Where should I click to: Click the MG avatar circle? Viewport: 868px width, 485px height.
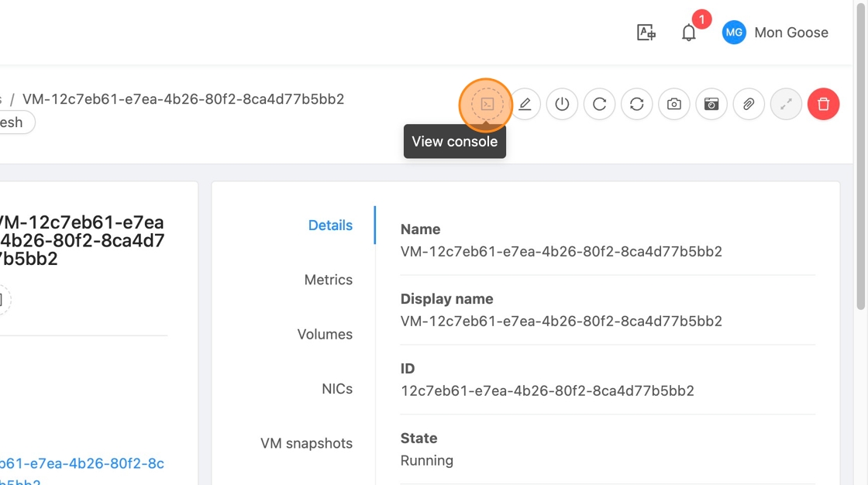point(733,33)
